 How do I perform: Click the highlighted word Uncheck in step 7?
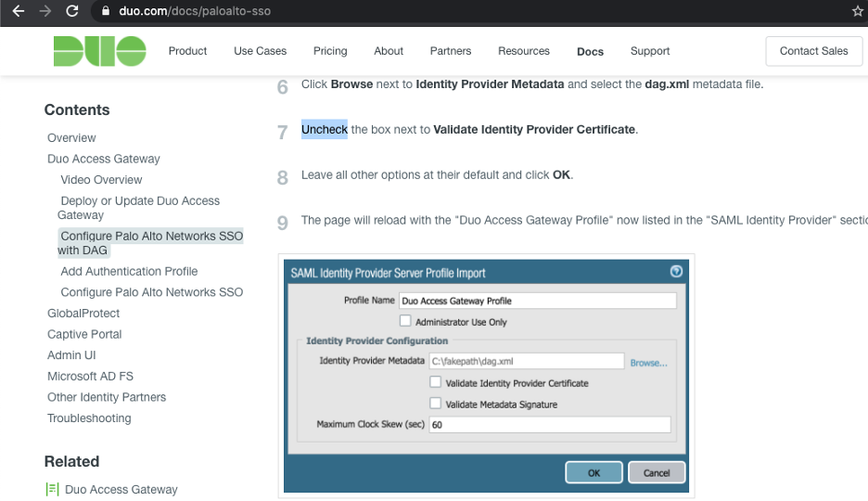325,130
